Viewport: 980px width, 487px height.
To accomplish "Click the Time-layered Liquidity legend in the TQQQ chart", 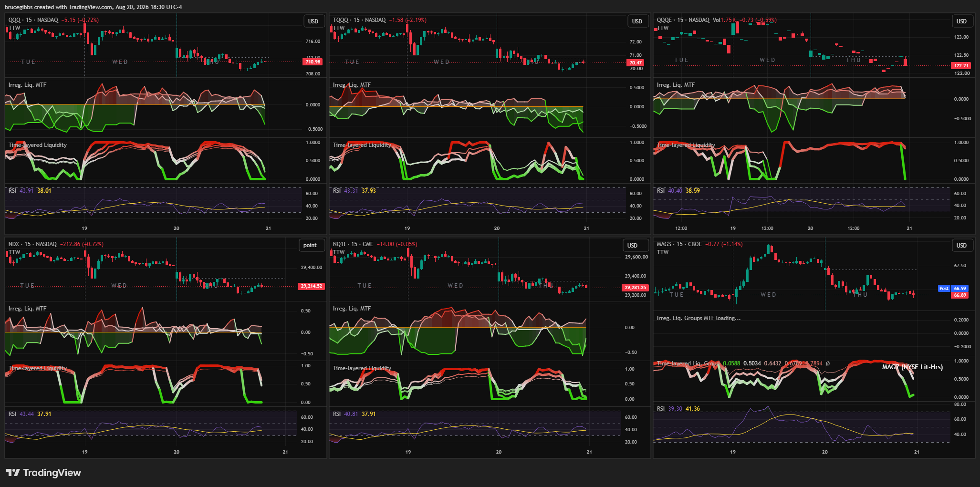I will (x=362, y=145).
